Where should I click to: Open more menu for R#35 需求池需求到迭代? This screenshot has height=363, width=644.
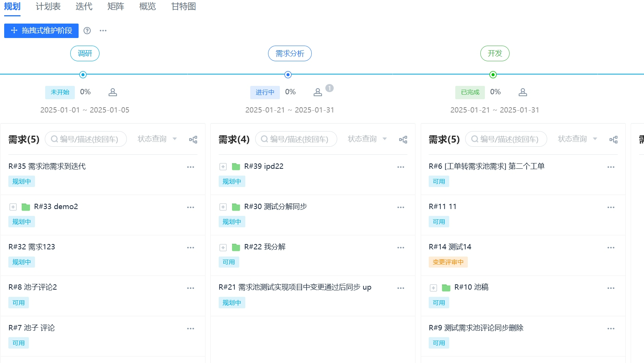(191, 167)
